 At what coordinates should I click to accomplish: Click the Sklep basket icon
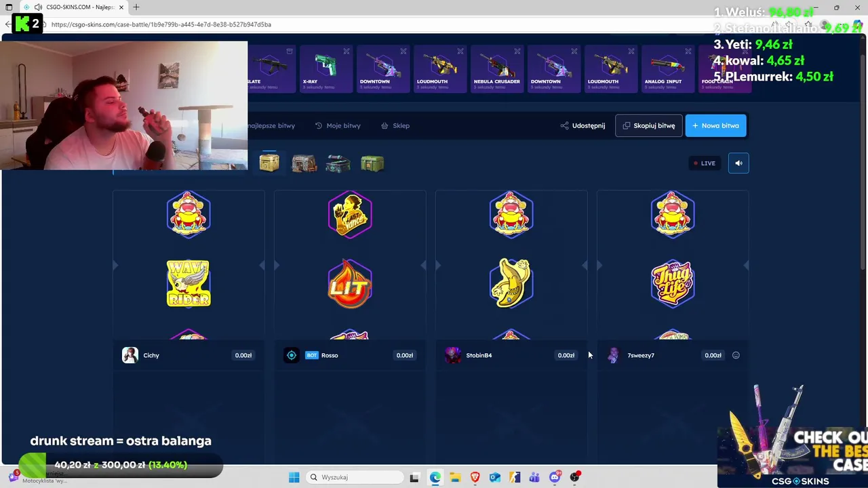click(384, 125)
